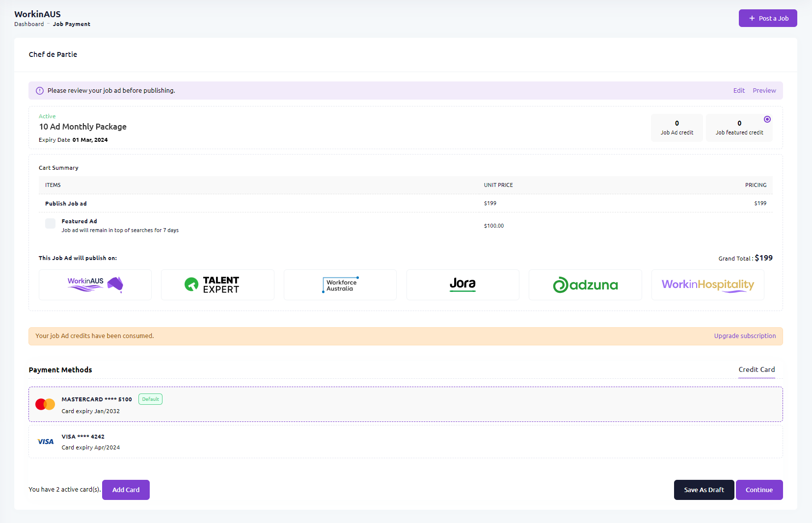Image resolution: width=812 pixels, height=523 pixels.
Task: Click the Default badge on Mastercard
Action: (150, 399)
